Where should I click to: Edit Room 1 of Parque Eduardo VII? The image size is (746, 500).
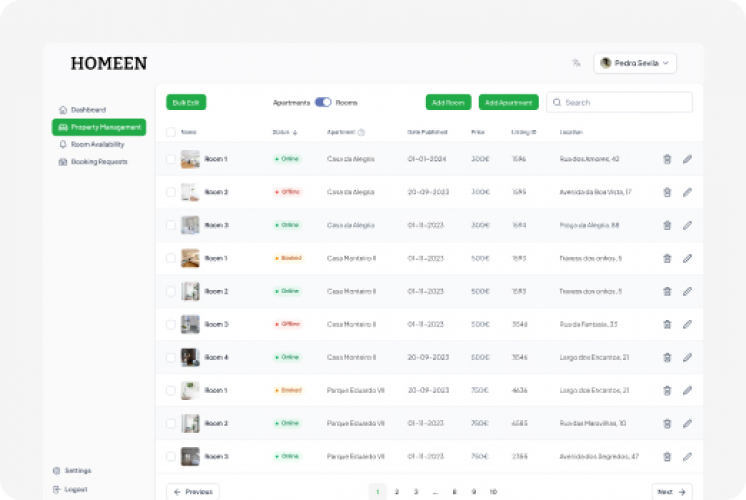coord(687,391)
